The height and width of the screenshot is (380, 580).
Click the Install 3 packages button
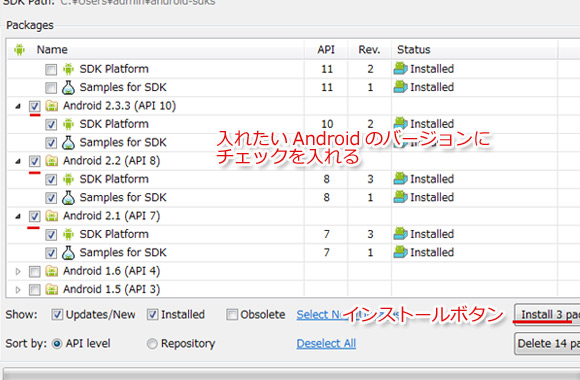(x=547, y=315)
